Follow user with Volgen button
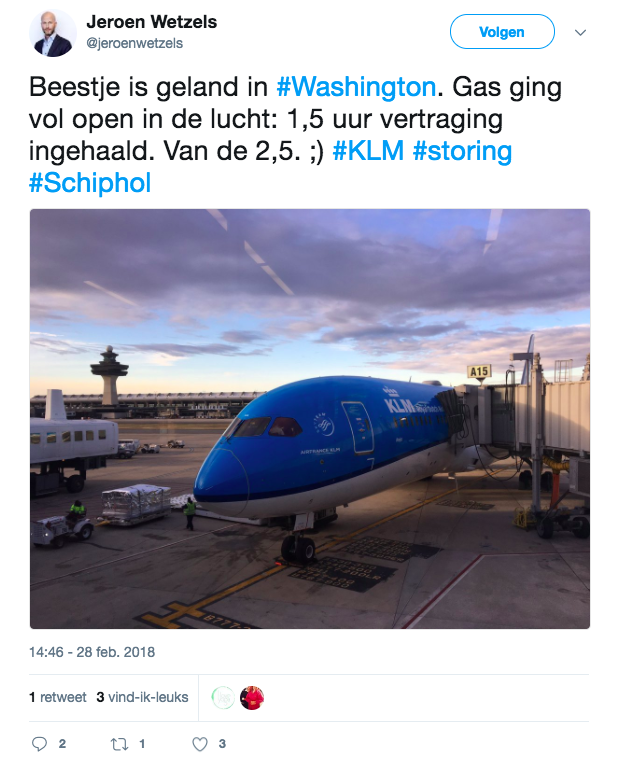Image resolution: width=618 pixels, height=768 pixels. (502, 32)
